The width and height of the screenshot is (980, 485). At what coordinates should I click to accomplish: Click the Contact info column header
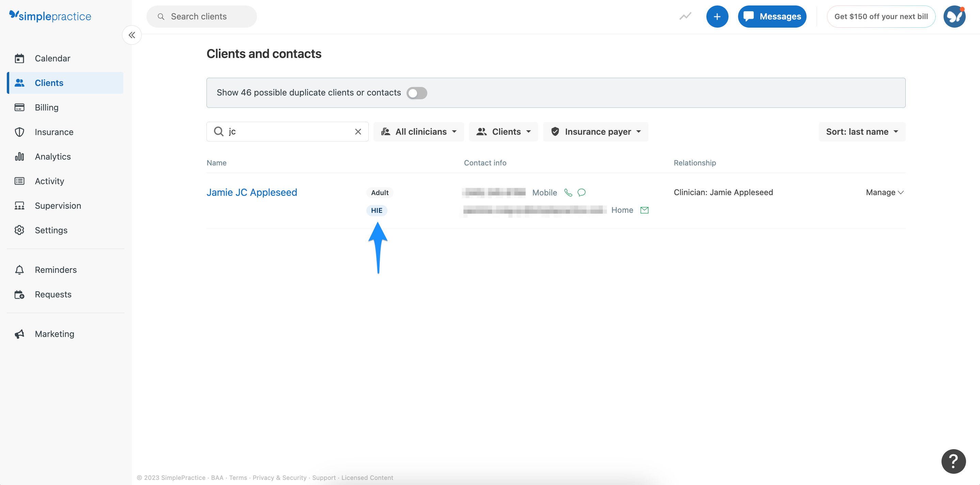tap(485, 163)
